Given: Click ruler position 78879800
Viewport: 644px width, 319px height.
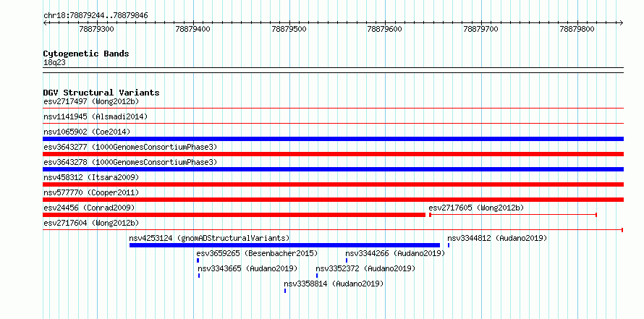Looking at the screenshot, I should tap(577, 29).
